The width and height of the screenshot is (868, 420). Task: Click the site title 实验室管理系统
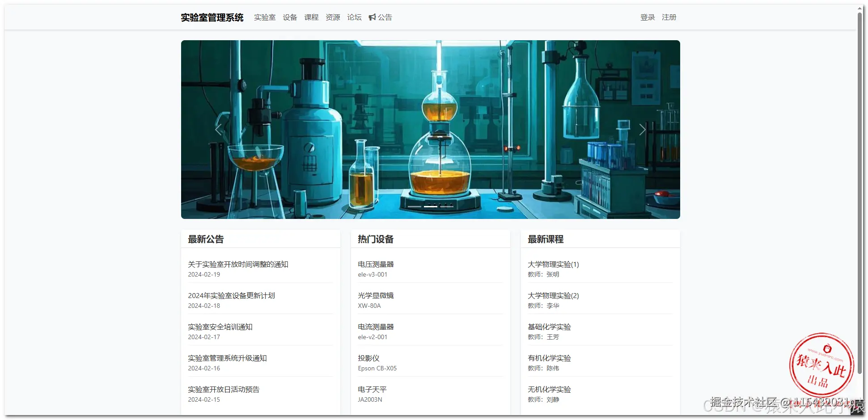pyautogui.click(x=212, y=17)
